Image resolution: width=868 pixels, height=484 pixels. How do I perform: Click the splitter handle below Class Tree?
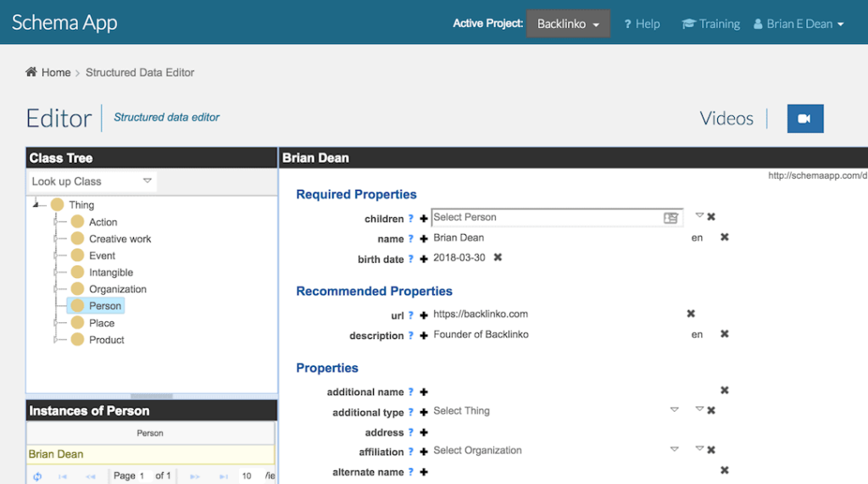(151, 396)
